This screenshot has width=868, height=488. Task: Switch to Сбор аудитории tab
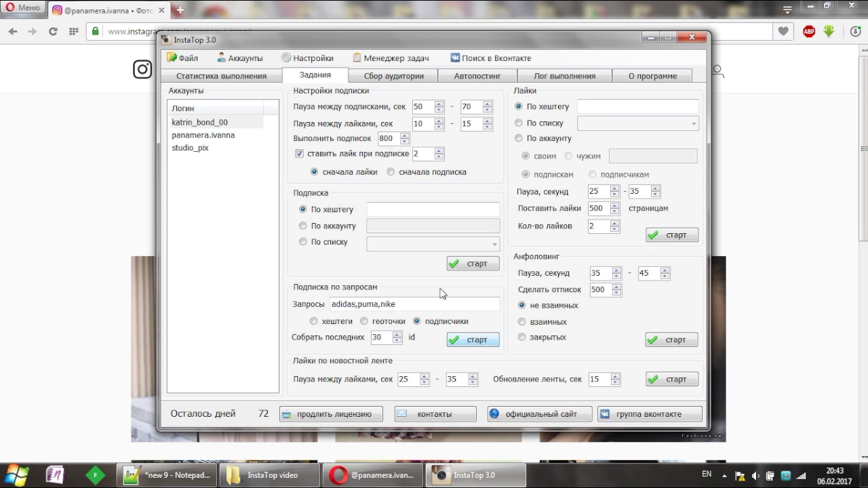(393, 76)
